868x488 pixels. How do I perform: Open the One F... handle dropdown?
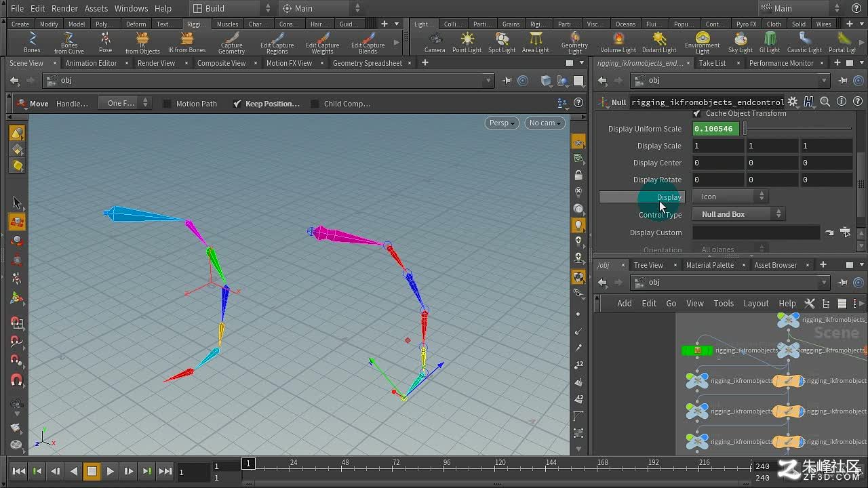124,103
